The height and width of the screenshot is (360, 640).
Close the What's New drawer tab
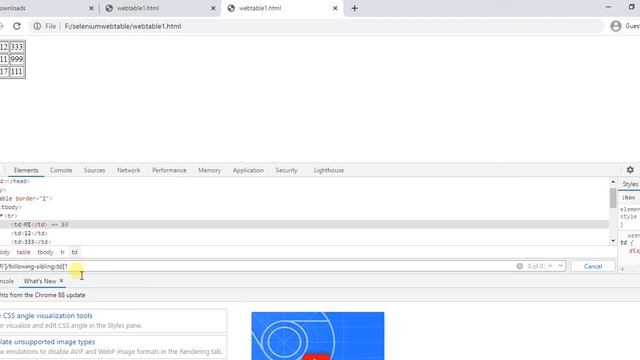61,281
